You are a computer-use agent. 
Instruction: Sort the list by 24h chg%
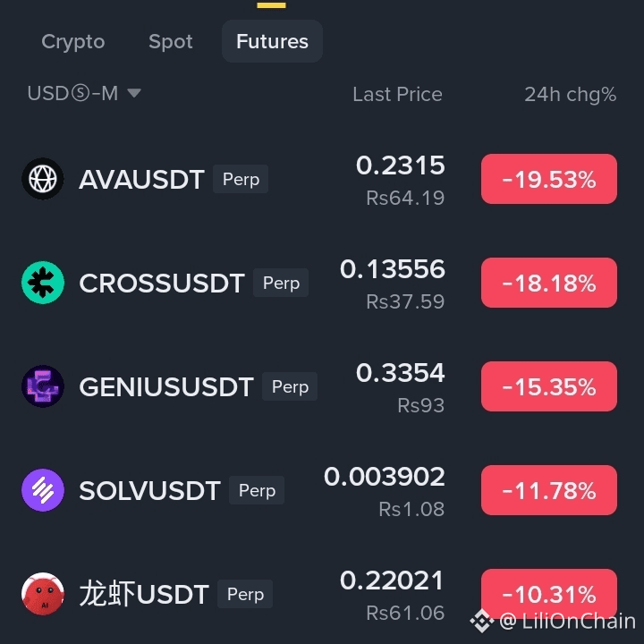click(570, 95)
